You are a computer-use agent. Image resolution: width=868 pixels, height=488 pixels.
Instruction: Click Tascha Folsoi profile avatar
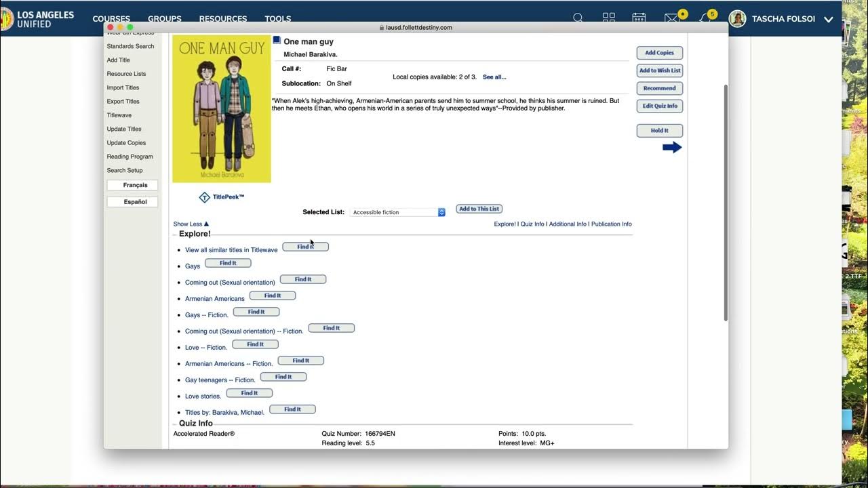tap(737, 18)
